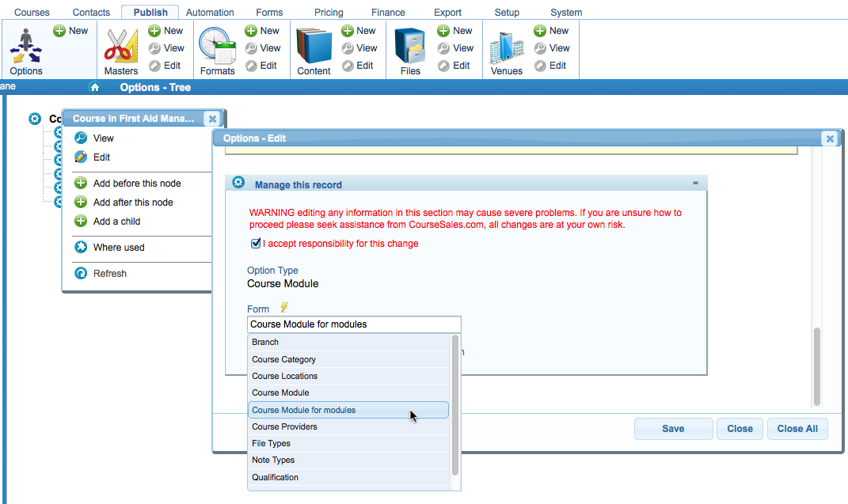
Task: Choose Course Module for modules list option
Action: pyautogui.click(x=348, y=410)
